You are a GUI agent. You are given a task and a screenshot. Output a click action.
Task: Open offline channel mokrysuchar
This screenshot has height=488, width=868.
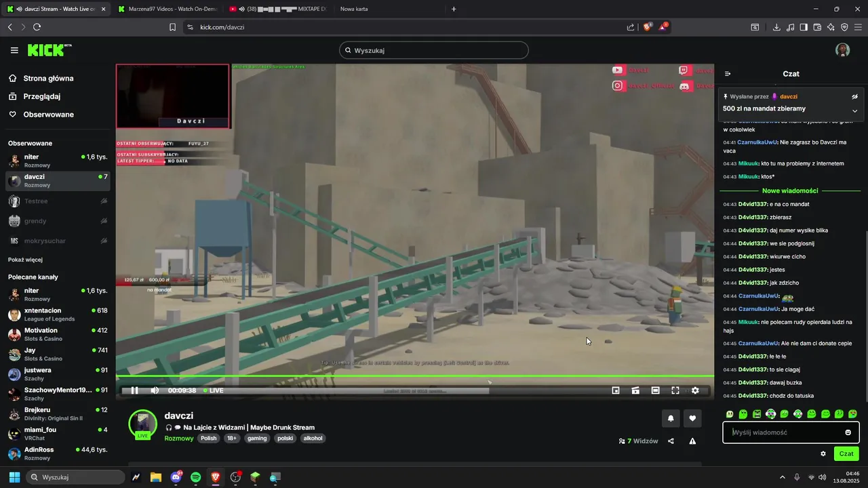pyautogui.click(x=58, y=241)
